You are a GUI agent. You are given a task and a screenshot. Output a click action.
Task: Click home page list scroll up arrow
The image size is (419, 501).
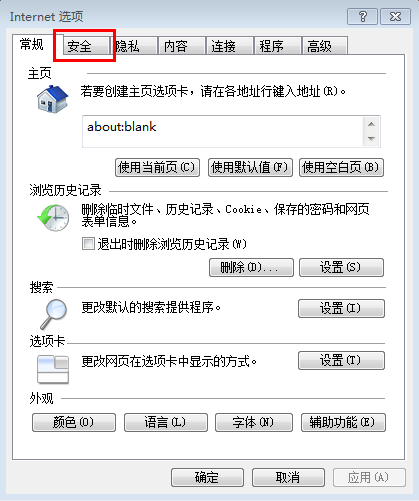coord(371,124)
